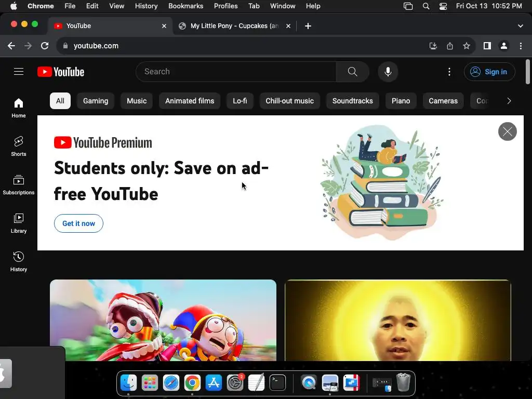Switch to the My Little Pony tab
532x399 pixels.
point(234,26)
